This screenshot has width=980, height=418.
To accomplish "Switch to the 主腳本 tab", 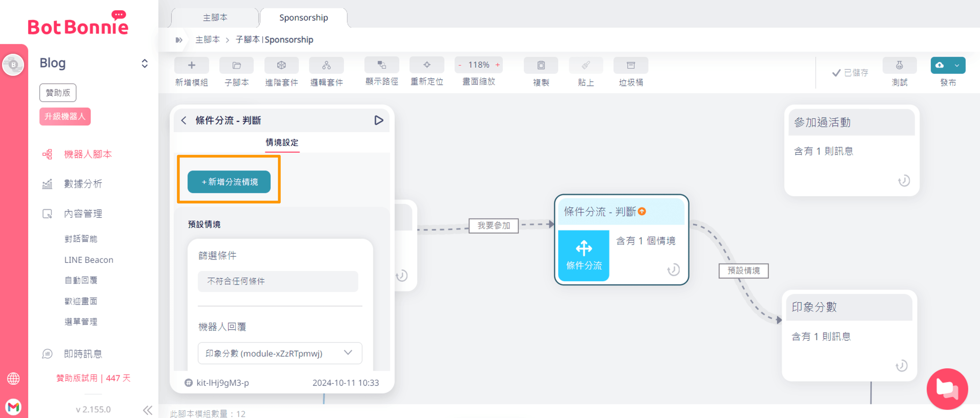I will pyautogui.click(x=215, y=18).
